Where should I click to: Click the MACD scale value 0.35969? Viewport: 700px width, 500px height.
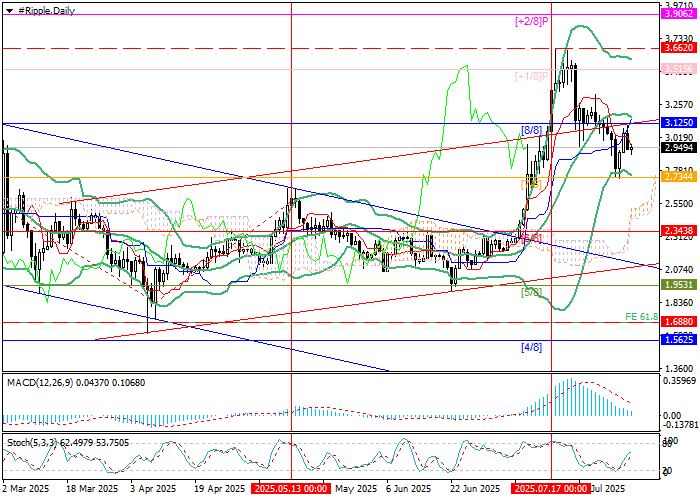pyautogui.click(x=680, y=381)
